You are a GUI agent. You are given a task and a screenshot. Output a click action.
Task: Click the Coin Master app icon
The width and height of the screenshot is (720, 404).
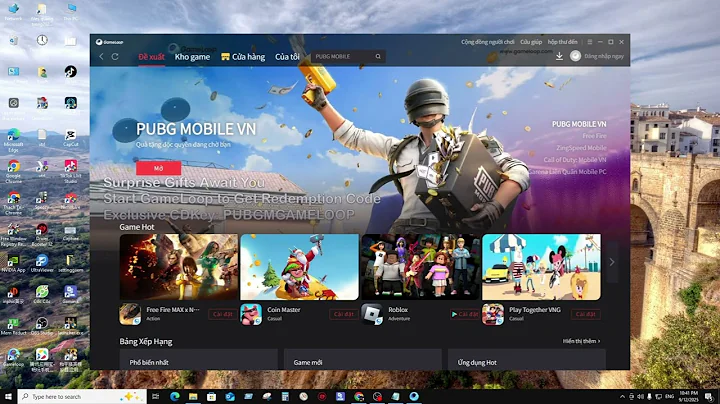(251, 314)
